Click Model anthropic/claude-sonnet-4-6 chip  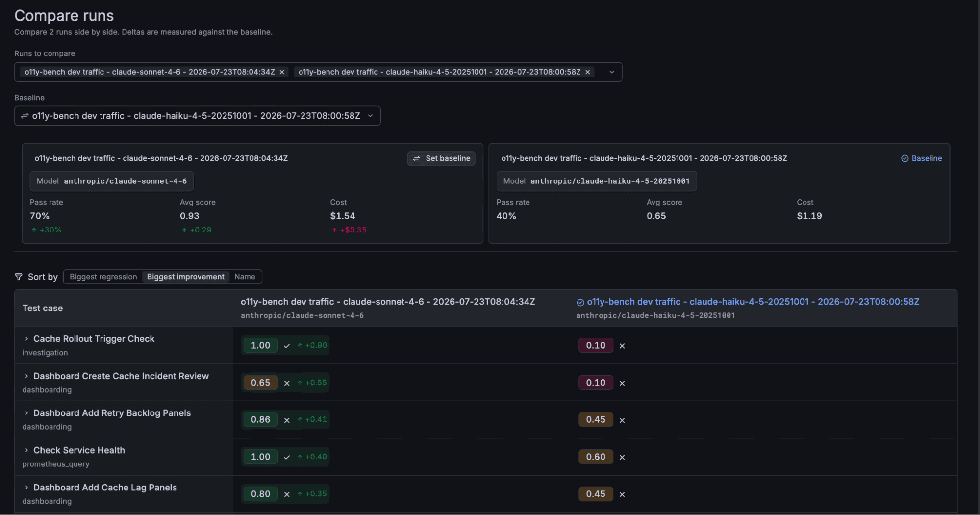pos(112,181)
